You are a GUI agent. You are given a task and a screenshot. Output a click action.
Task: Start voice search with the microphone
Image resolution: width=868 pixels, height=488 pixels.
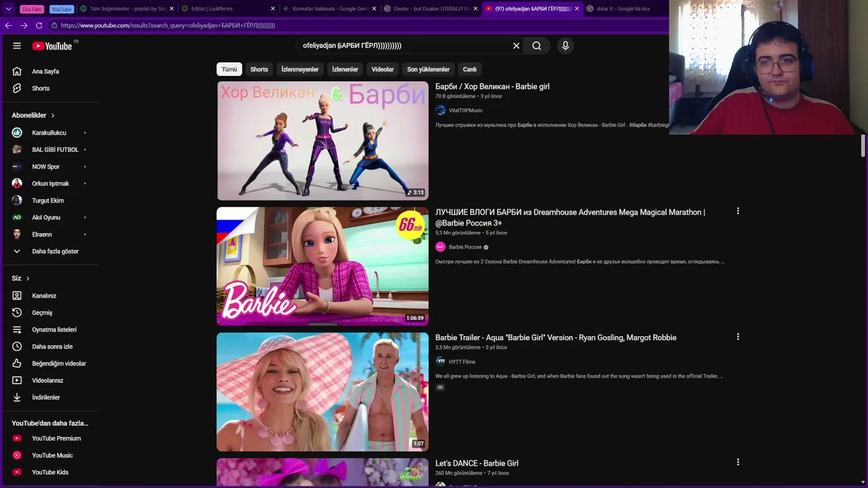point(565,45)
